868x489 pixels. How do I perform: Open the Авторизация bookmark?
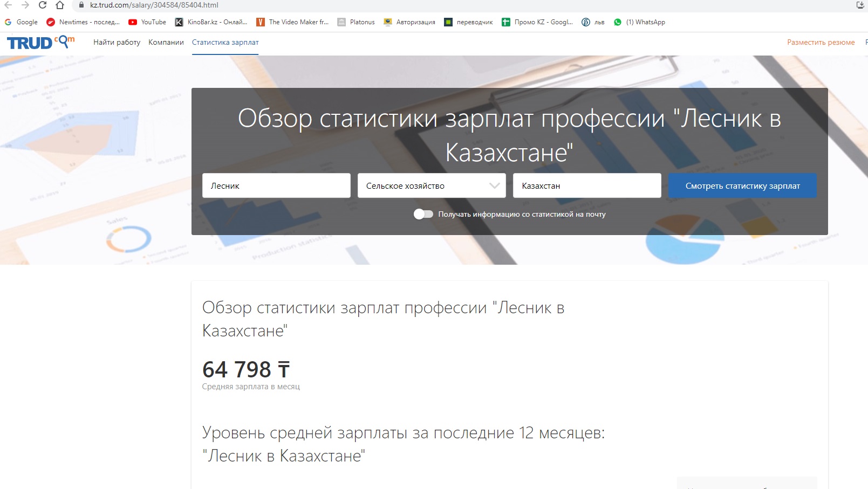pos(409,22)
